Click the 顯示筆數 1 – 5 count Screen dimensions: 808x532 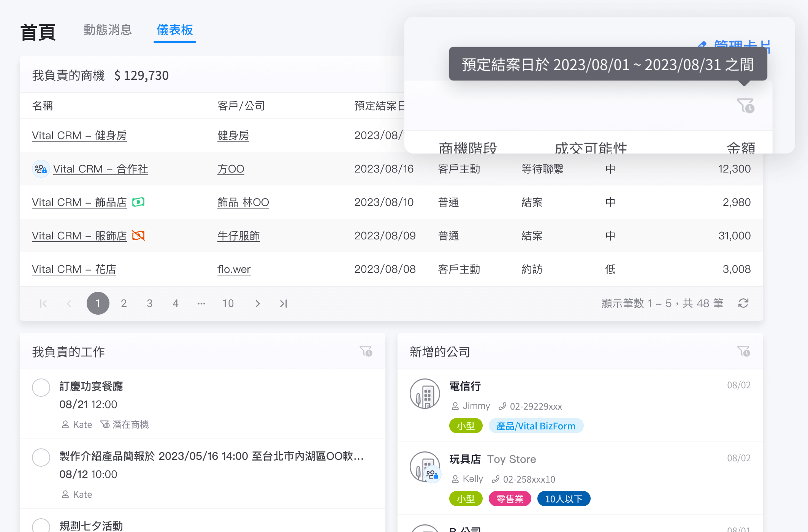[x=662, y=303]
